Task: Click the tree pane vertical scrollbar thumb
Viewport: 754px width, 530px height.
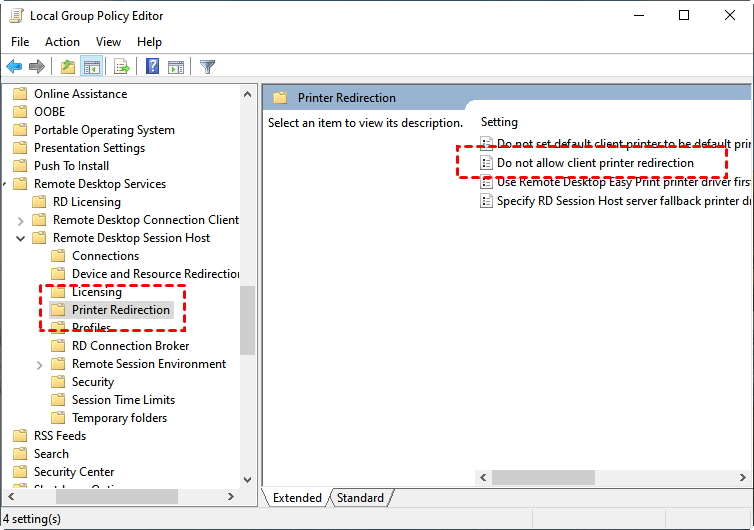Action: [248, 320]
